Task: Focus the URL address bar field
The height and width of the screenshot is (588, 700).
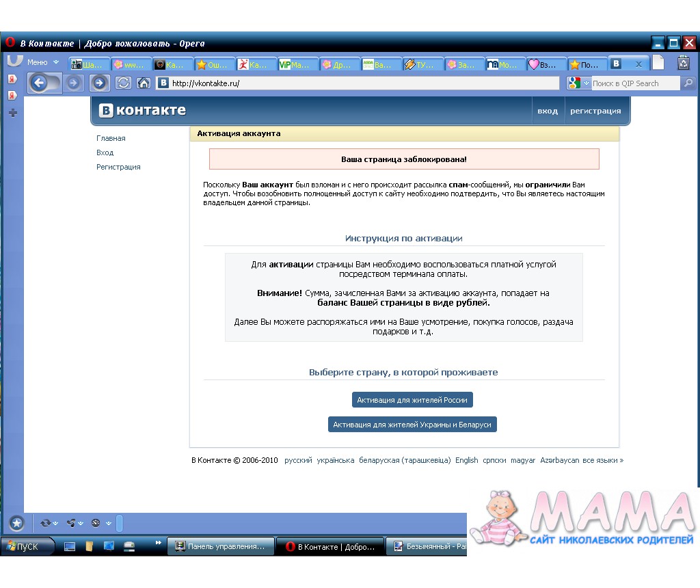Action: coord(362,83)
